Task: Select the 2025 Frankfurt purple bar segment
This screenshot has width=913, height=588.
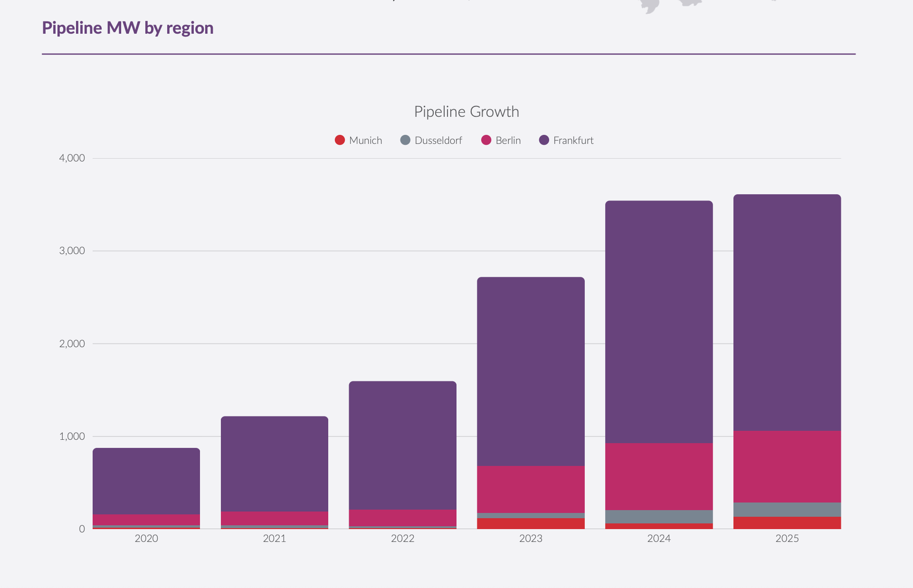Action: tap(787, 313)
